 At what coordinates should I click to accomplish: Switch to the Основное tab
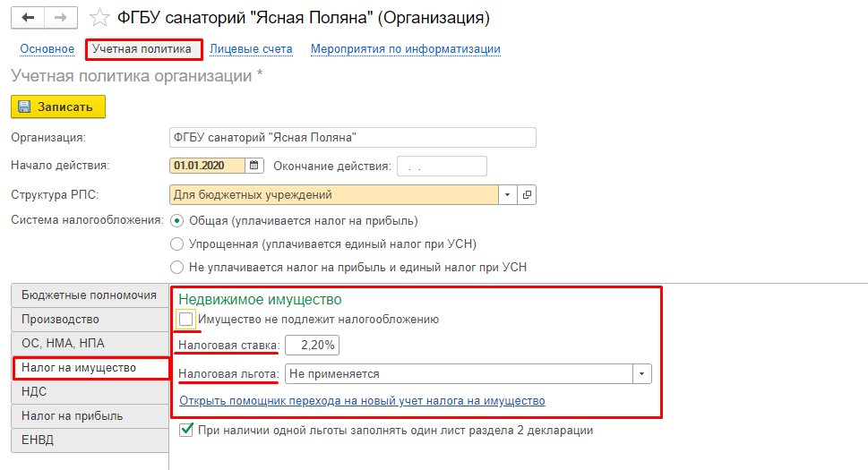(47, 49)
